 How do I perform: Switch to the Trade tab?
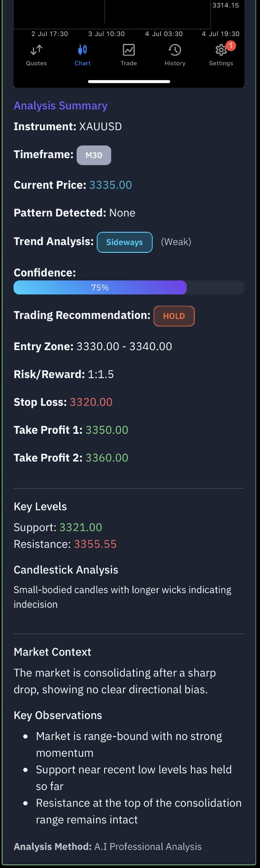coord(128,55)
